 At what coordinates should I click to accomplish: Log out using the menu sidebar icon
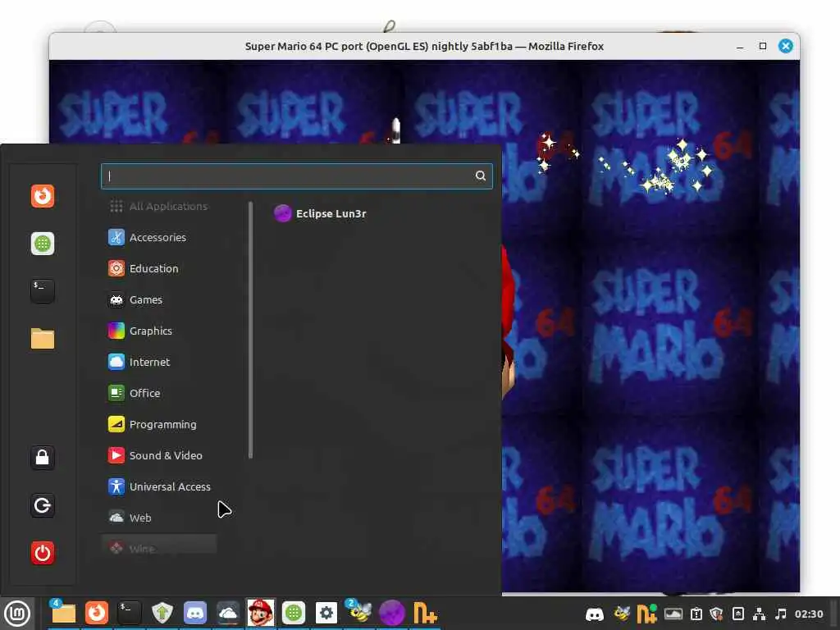43,505
